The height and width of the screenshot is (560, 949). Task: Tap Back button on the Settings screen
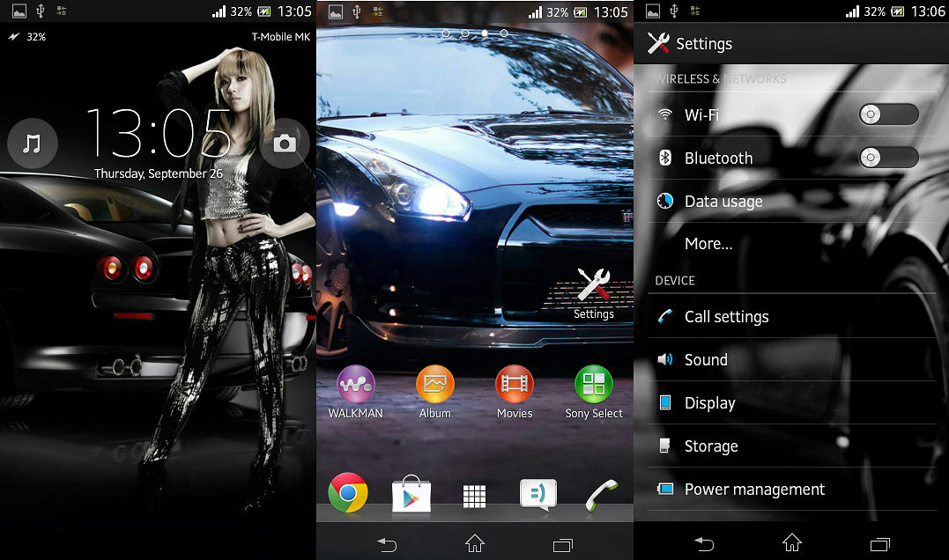coord(704,544)
